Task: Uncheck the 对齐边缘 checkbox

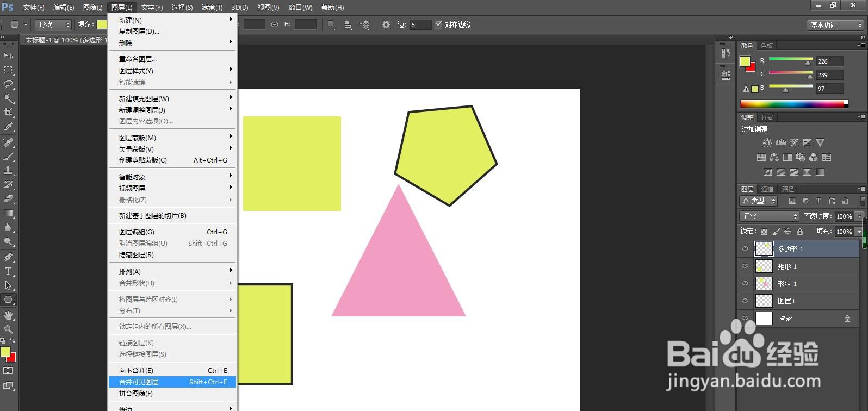Action: pos(439,24)
